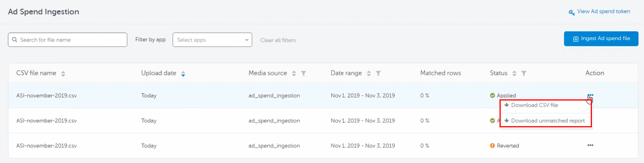Choose Download CSV file from menu
This screenshot has height=163, width=644.
click(x=534, y=105)
